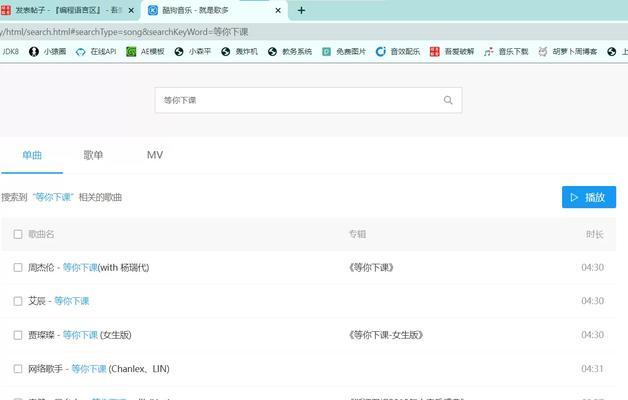Screen dimensions: 628x400
Task: Open 网络歌手 - 等你下课 (Chanlex、LIN) song
Action: point(99,368)
